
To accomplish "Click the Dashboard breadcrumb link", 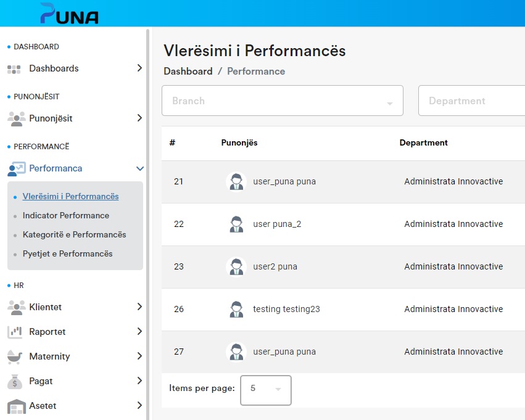I will pyautogui.click(x=188, y=72).
